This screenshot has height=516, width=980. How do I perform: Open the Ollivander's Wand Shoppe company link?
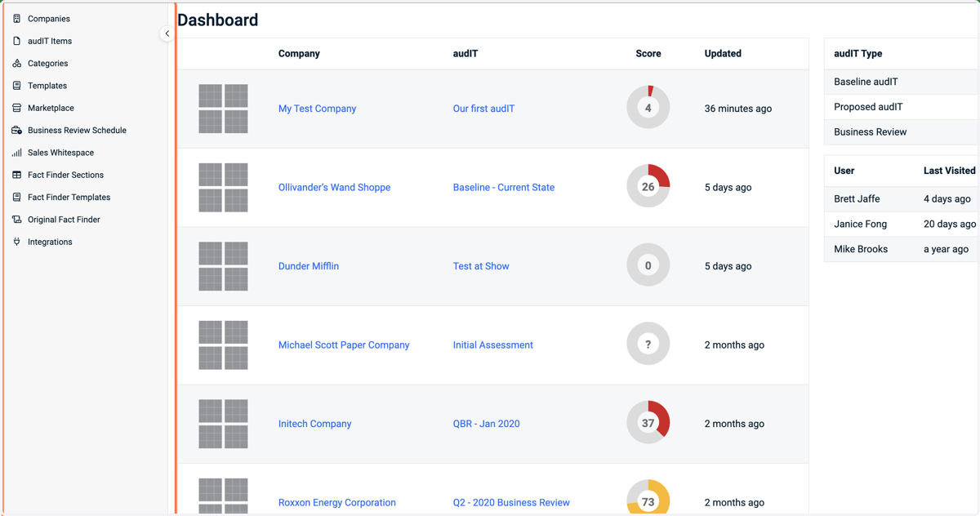(334, 187)
